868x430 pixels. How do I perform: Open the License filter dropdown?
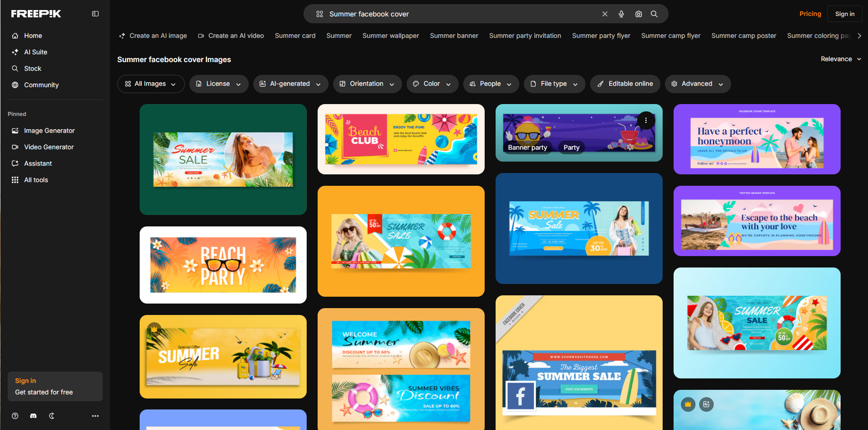point(219,84)
